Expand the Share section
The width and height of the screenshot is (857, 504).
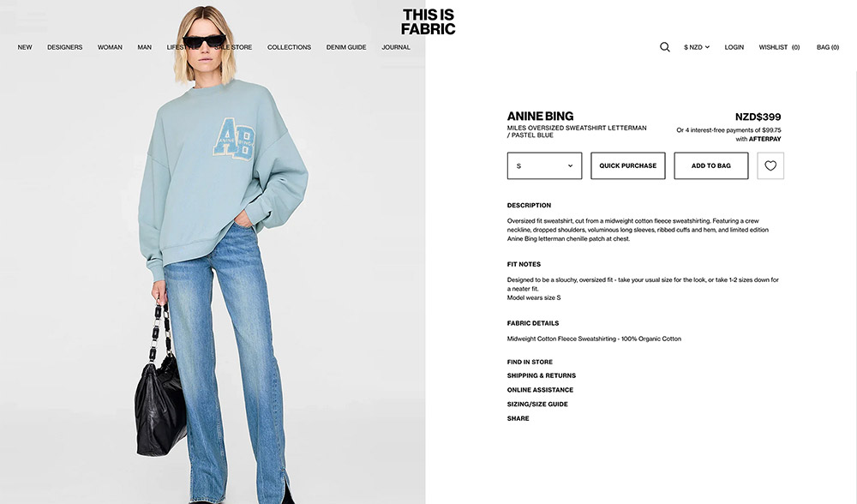[518, 418]
